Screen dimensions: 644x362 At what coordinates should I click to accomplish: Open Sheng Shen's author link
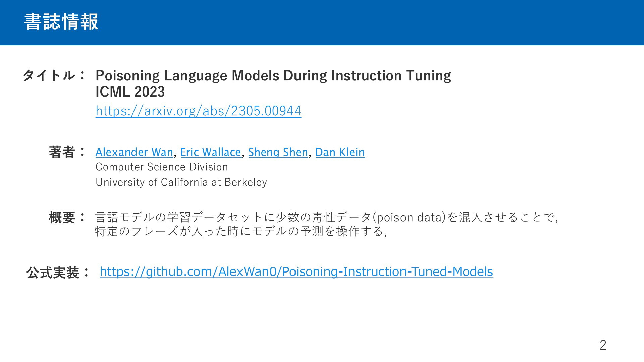click(x=278, y=152)
